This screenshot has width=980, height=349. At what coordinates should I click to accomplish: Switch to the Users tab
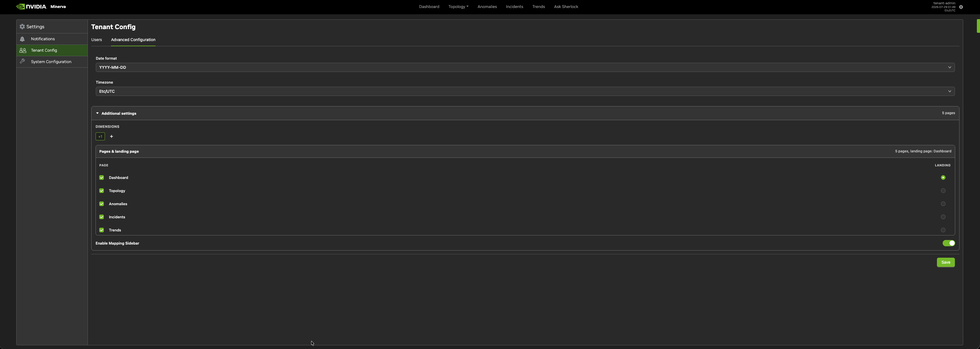tap(97, 40)
